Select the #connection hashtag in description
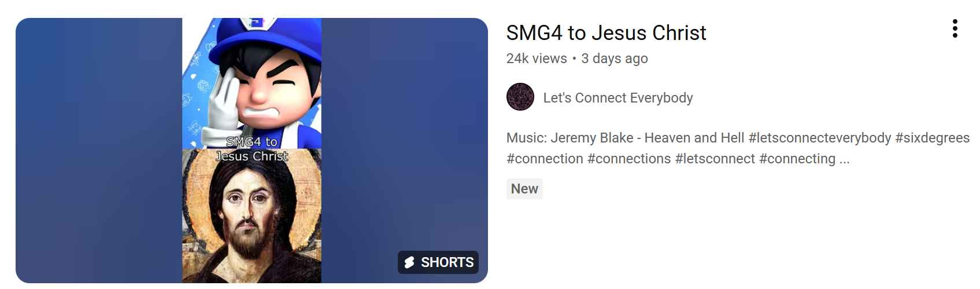980x289 pixels. pos(544,159)
